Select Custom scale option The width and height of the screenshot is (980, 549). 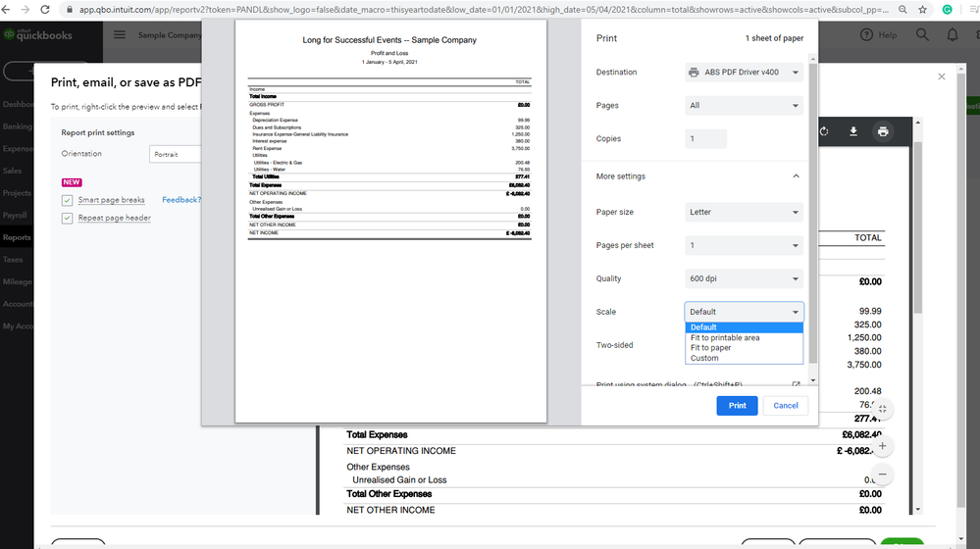pos(744,359)
